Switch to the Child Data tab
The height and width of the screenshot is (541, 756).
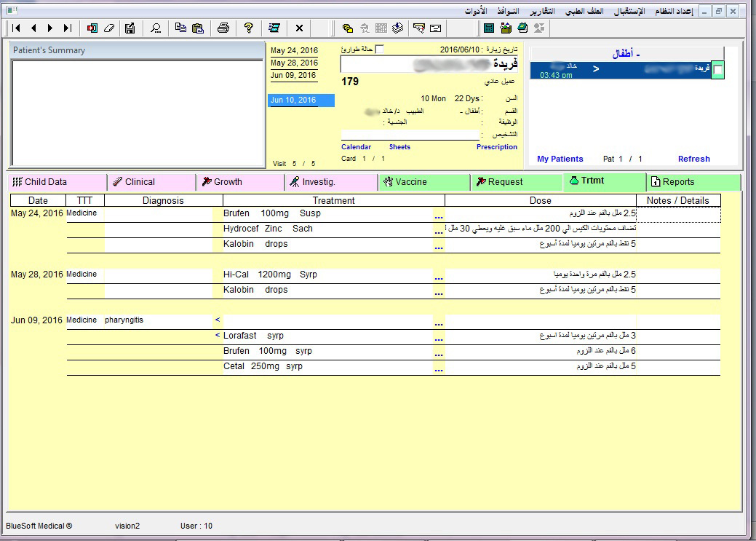(x=57, y=182)
